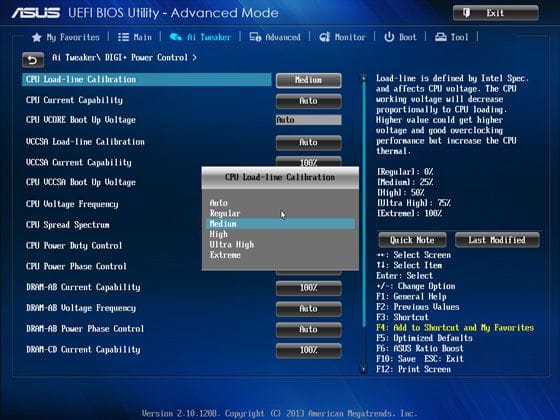The height and width of the screenshot is (420, 560).
Task: Click the F6 ASUS Ratio Boost hint
Action: pyautogui.click(x=420, y=349)
